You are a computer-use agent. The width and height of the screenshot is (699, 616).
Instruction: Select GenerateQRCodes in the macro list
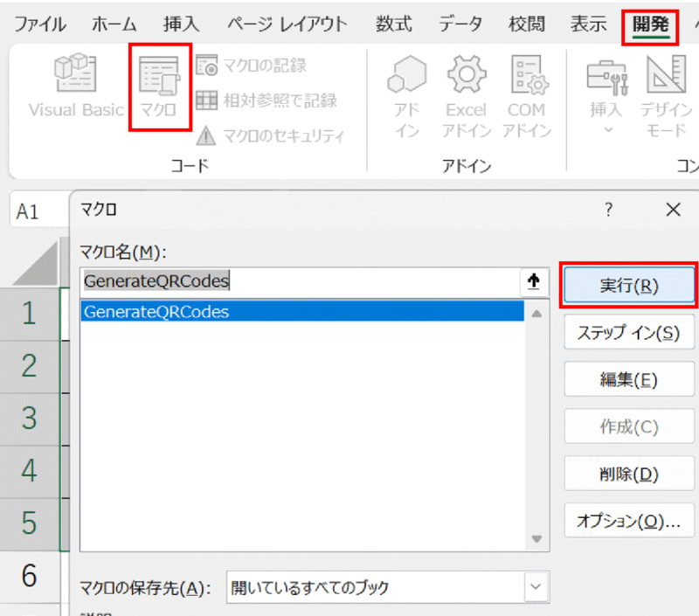tap(302, 312)
